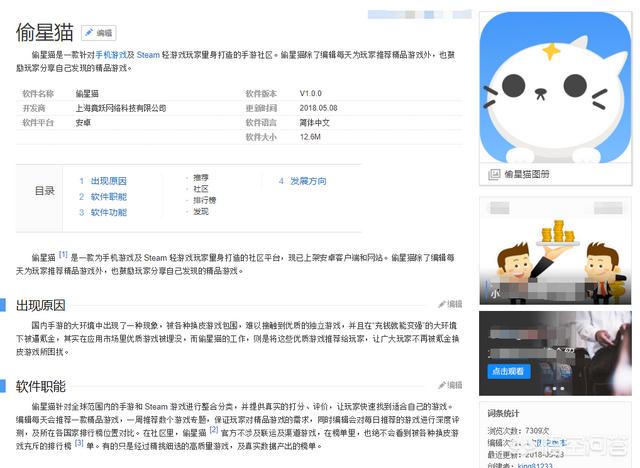640x468 pixels.
Task: Open the 手机游戏 link in the intro
Action: [111, 55]
